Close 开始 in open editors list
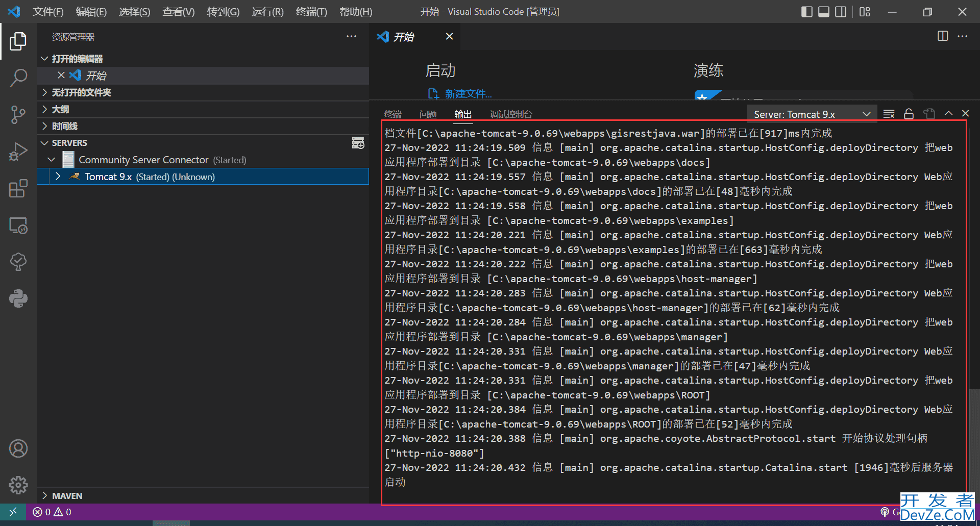This screenshot has width=980, height=526. [x=61, y=75]
